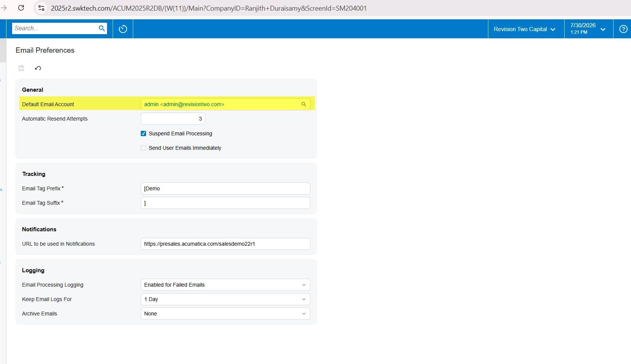Click the Keep Email Logs For label
The width and height of the screenshot is (631, 364).
click(x=47, y=299)
